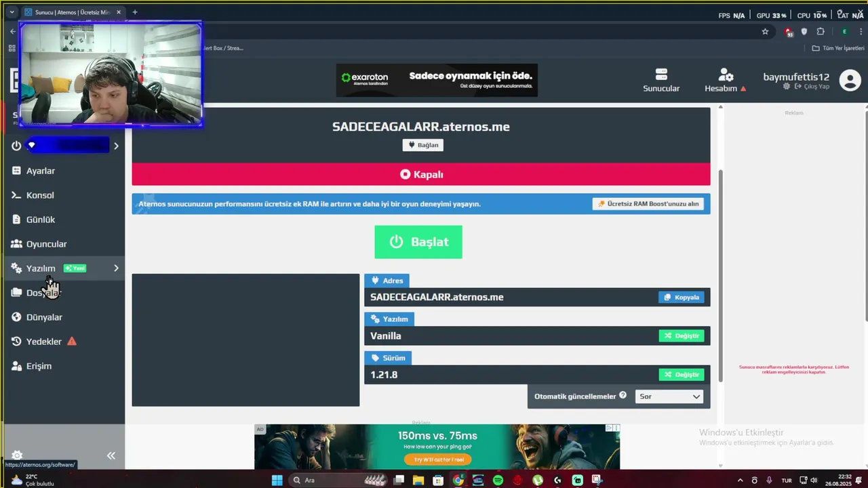Image resolution: width=868 pixels, height=488 pixels.
Task: Click the baymufettis12 username
Action: coord(796,77)
